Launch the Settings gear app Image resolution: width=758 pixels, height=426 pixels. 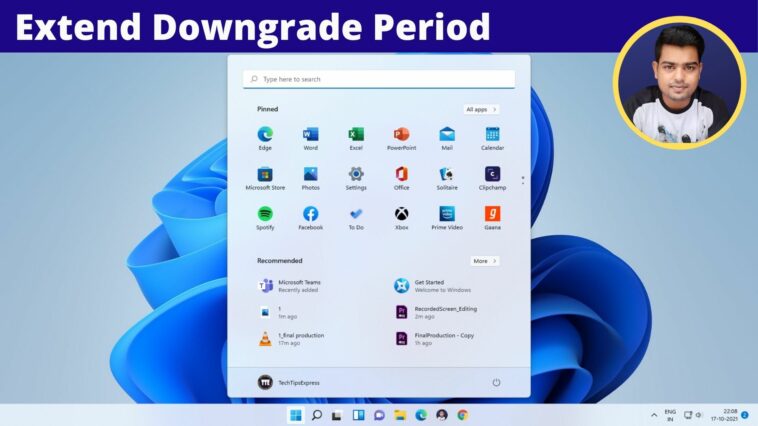click(x=356, y=175)
